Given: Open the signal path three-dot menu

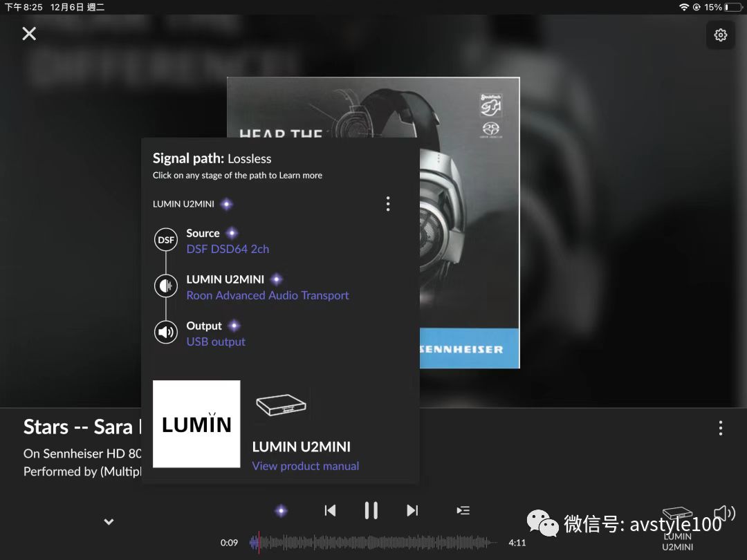Looking at the screenshot, I should point(388,204).
